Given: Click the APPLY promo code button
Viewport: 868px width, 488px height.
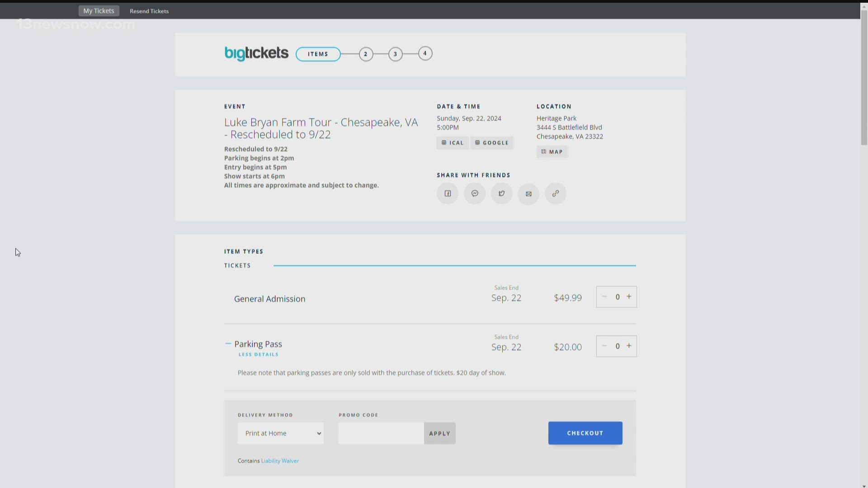Looking at the screenshot, I should 439,432.
